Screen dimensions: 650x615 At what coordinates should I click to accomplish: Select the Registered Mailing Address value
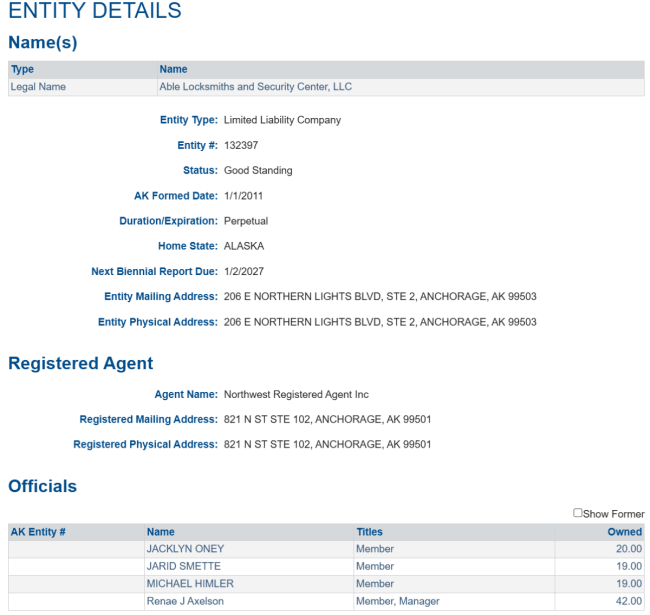327,419
